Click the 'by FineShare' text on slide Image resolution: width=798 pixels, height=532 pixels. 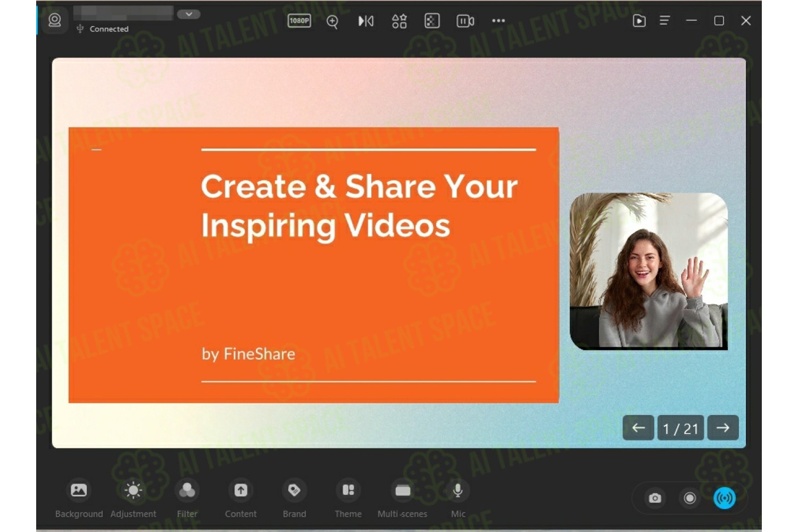click(248, 354)
